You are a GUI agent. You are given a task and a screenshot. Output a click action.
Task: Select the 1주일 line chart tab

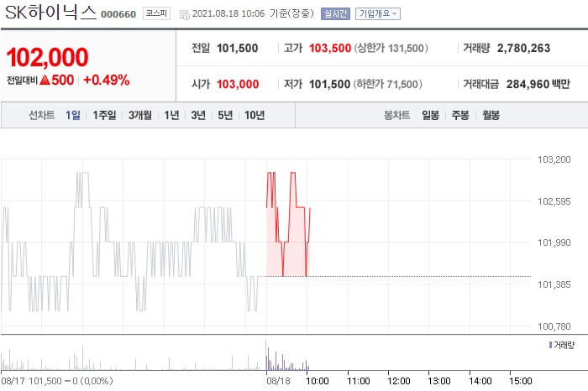(x=104, y=115)
